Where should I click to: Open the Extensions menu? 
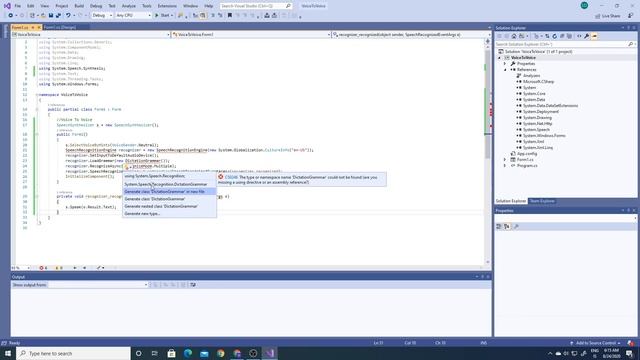click(x=167, y=6)
